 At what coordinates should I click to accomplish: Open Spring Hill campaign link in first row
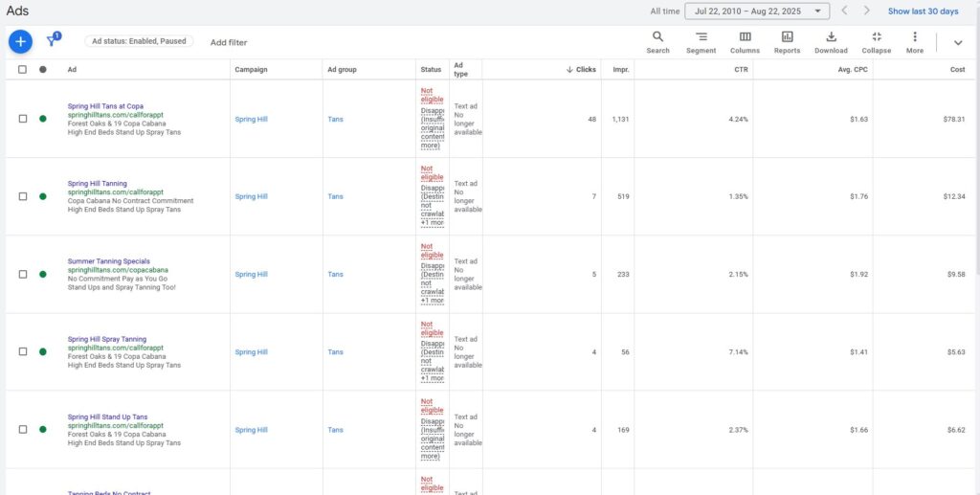[251, 119]
